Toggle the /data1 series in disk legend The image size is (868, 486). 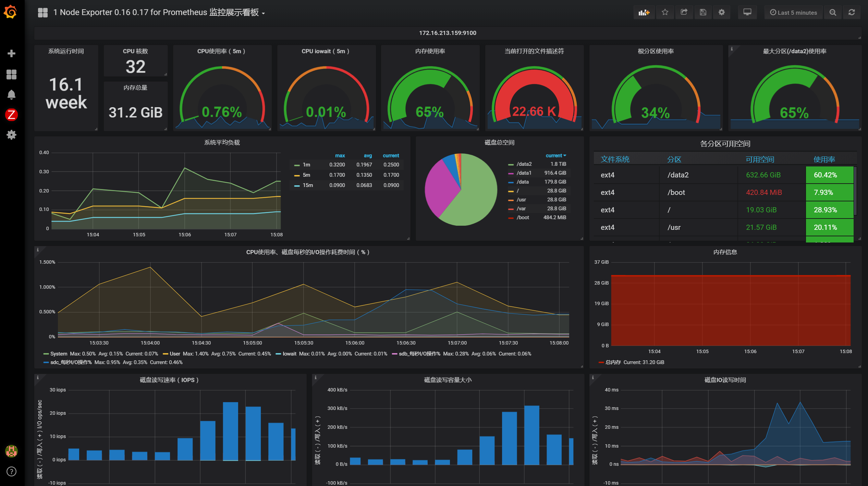tap(524, 173)
